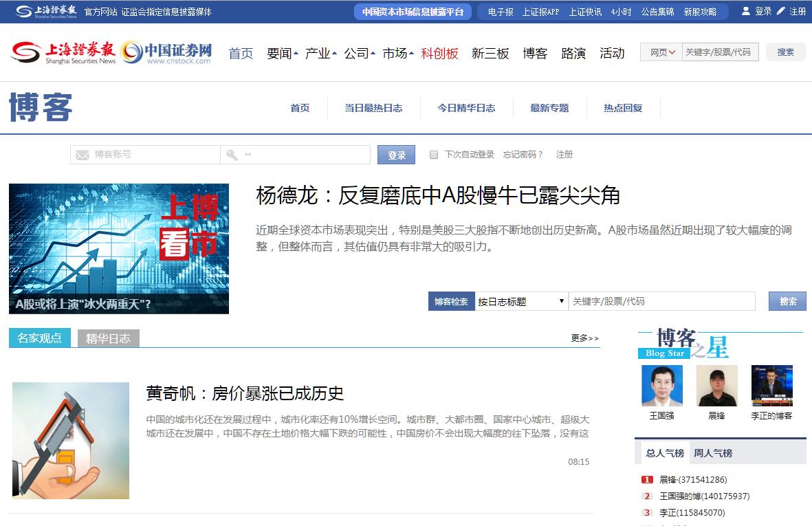The image size is (812, 526).
Task: Click the blue 登录 blog login button
Action: click(396, 155)
